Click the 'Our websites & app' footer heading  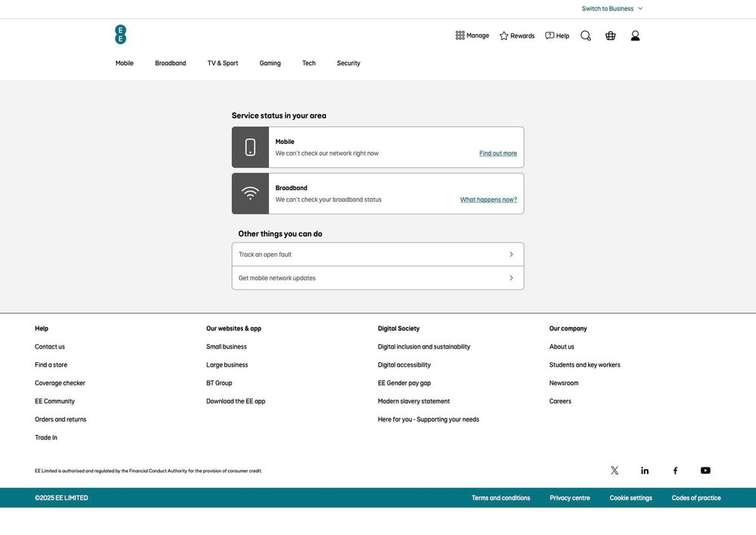coord(234,329)
